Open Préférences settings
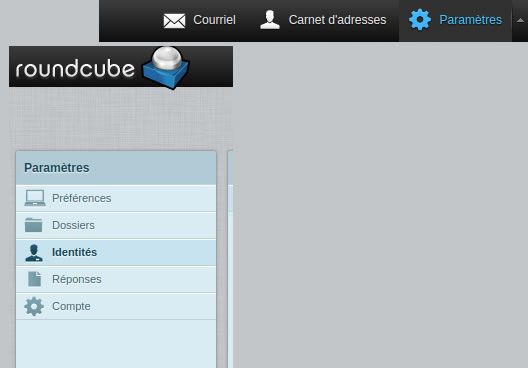Image resolution: width=528 pixels, height=368 pixels. pos(116,198)
